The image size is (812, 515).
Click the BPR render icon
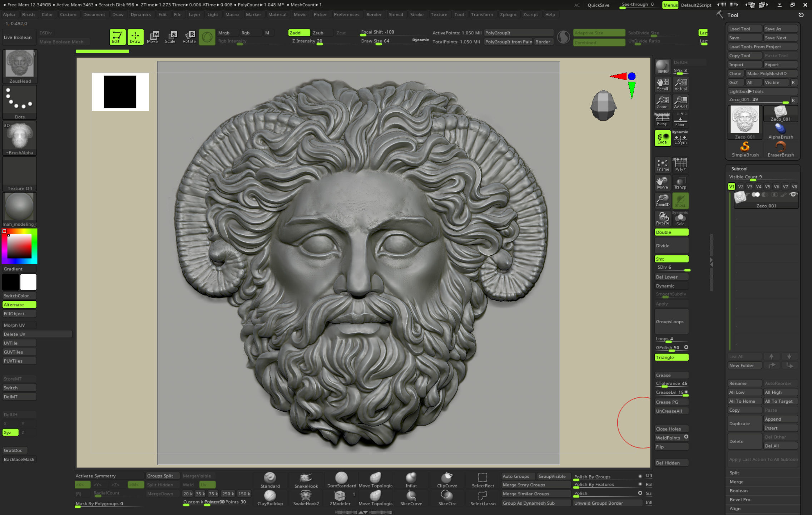[x=662, y=67]
